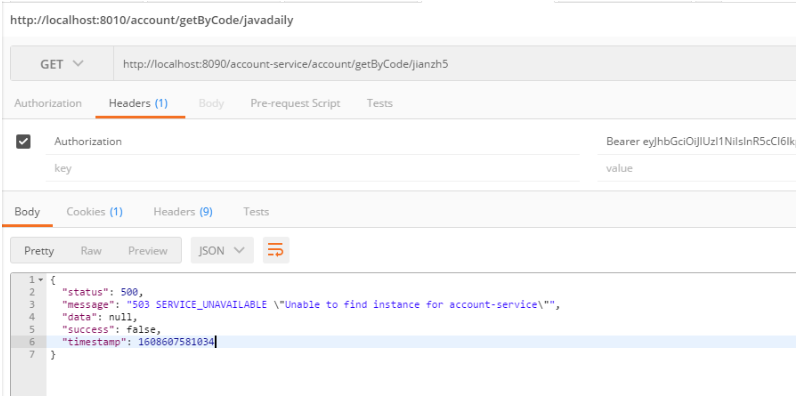Click the empty header key field
Screen dimensions: 800x396
pos(312,168)
